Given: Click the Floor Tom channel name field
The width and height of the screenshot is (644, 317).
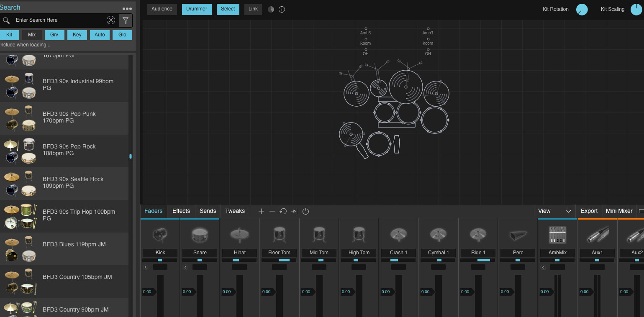Looking at the screenshot, I should pos(279,253).
